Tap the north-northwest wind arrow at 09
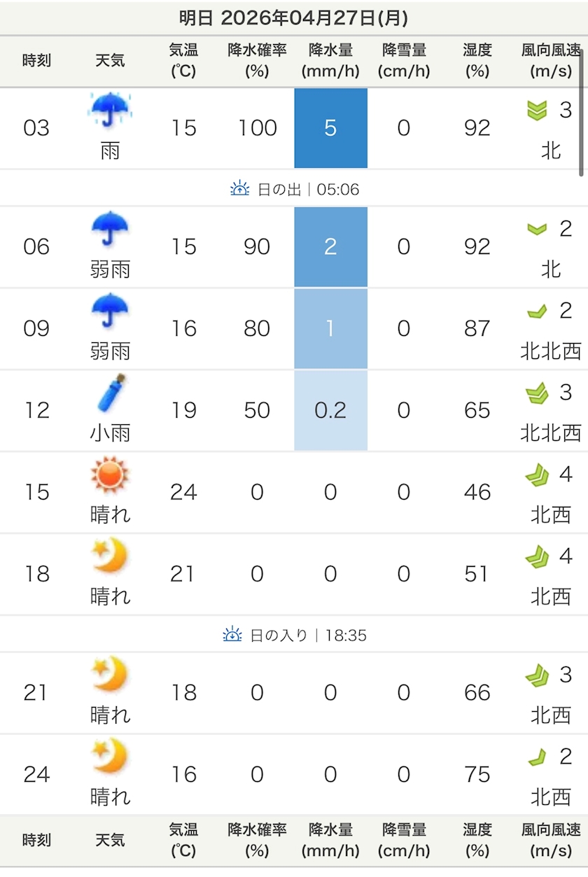The width and height of the screenshot is (588, 877). (537, 311)
